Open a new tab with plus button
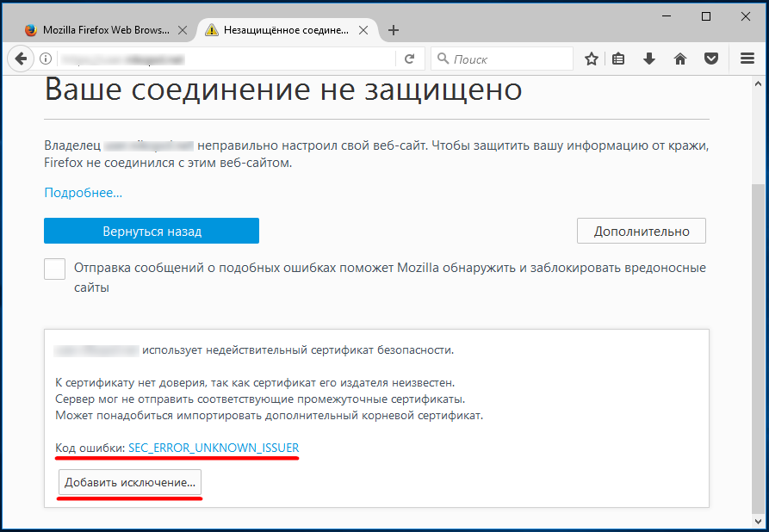The height and width of the screenshot is (532, 769). (x=394, y=30)
